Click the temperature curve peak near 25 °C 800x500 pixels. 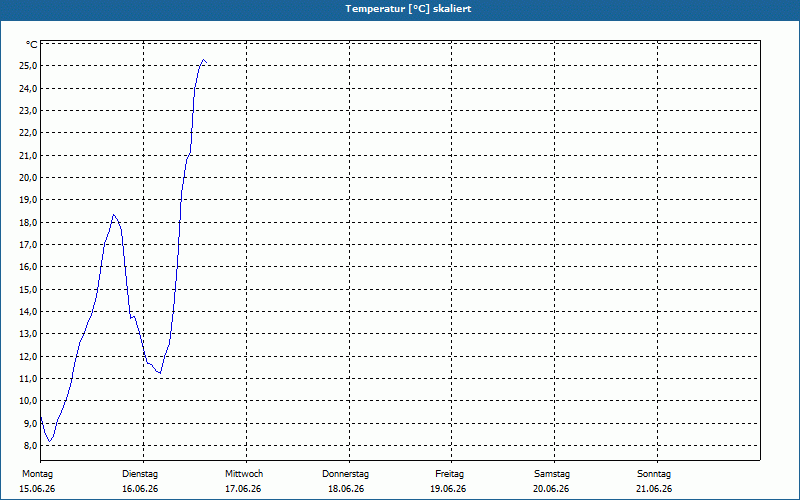pyautogui.click(x=204, y=60)
